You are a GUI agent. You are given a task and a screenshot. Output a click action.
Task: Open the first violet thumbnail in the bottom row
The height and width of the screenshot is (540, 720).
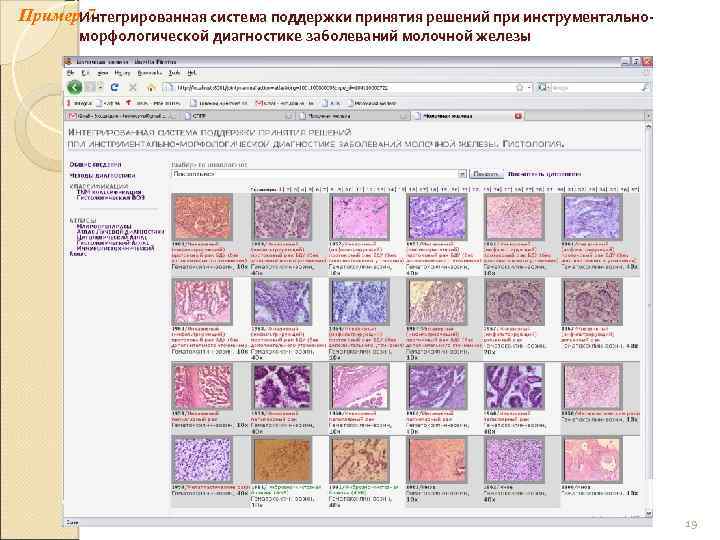click(202, 460)
